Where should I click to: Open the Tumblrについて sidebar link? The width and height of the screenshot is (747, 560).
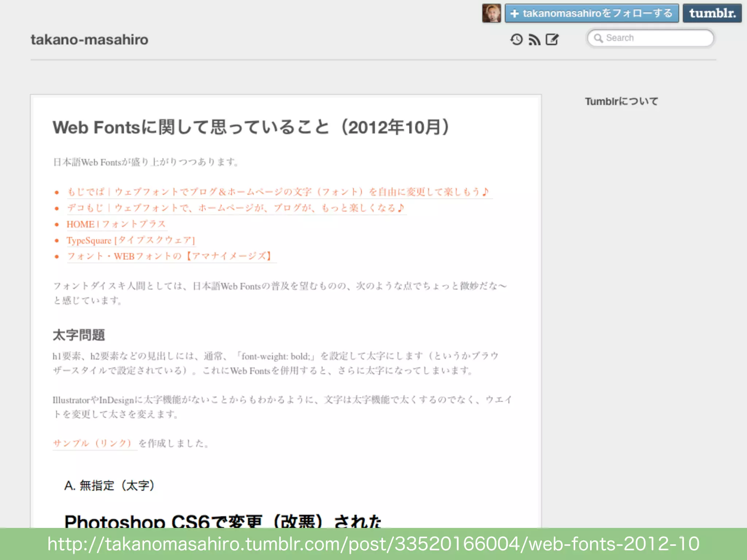coord(622,101)
